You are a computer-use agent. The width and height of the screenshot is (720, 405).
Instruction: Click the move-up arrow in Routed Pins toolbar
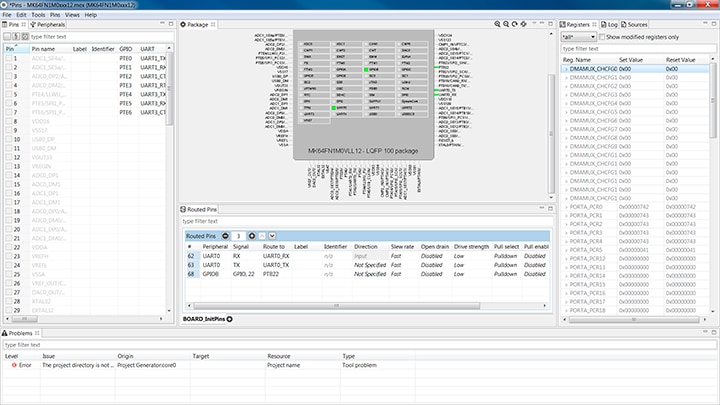point(262,235)
